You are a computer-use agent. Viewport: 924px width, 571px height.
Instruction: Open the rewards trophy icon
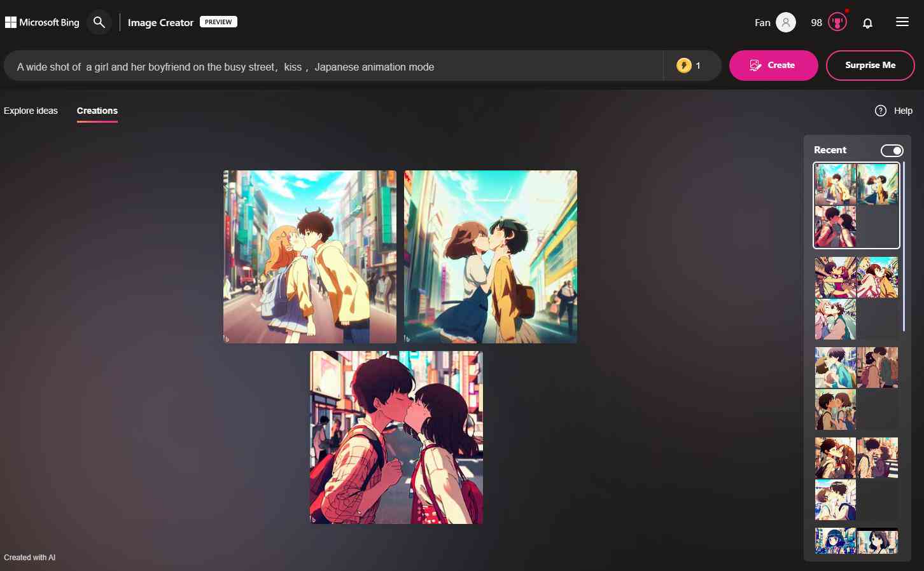[837, 22]
